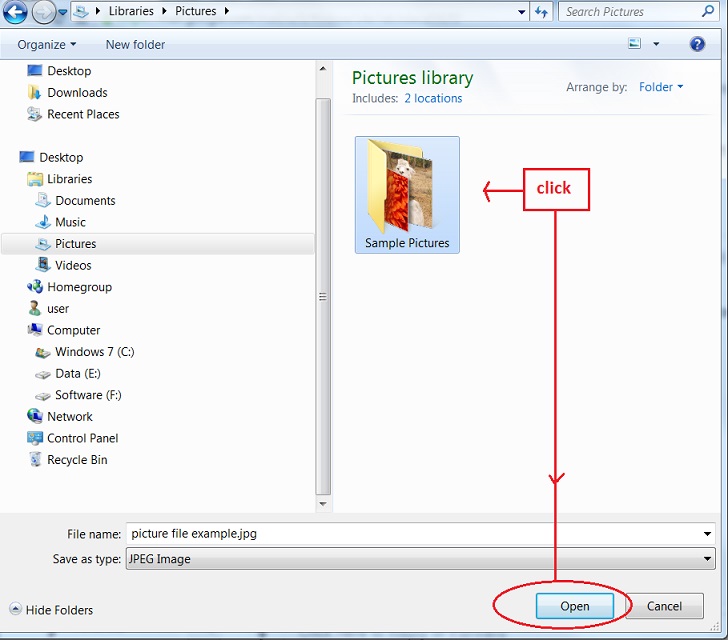Go back with the blue Back arrow
Image resolution: width=728 pixels, height=640 pixels.
click(15, 12)
